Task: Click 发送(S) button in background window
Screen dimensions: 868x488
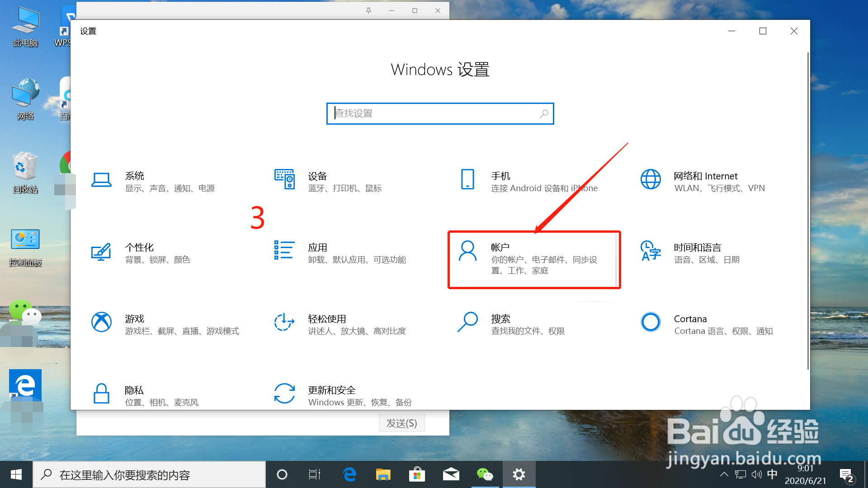Action: point(401,423)
